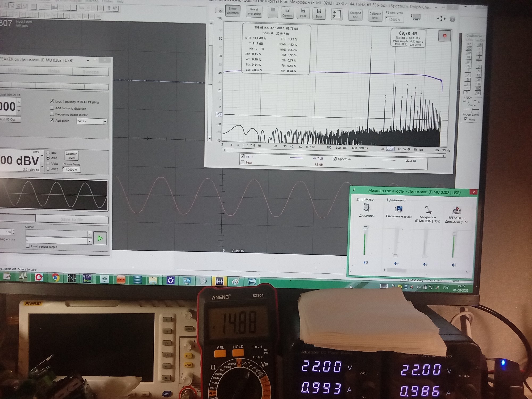Enable Frequency tracks cursor checkbox
532x399 pixels.
point(52,114)
